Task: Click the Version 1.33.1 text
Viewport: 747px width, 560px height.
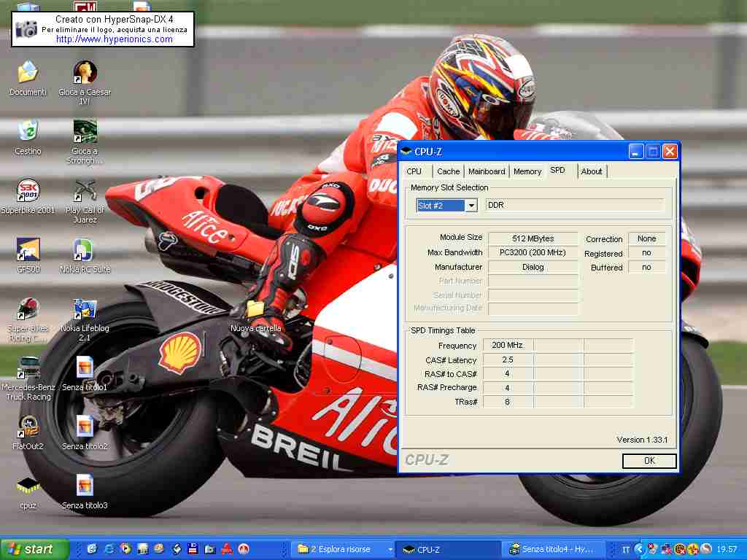Action: (642, 440)
